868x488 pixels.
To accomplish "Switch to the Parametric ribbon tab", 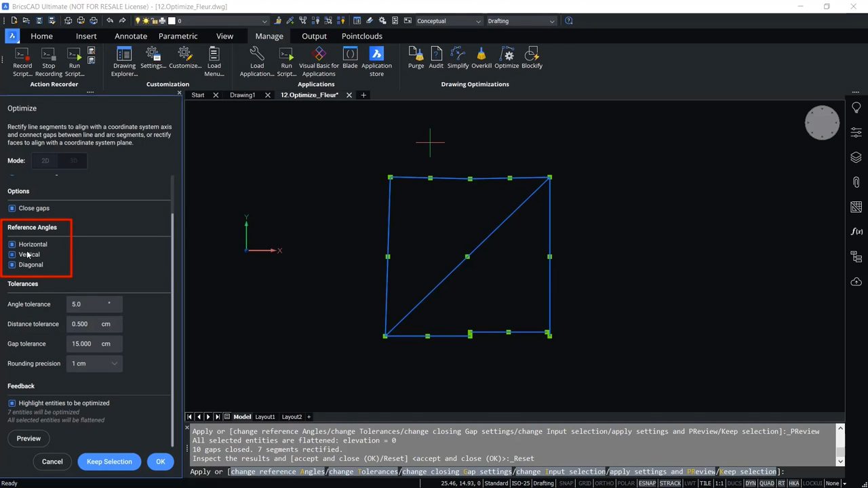I will (x=178, y=36).
